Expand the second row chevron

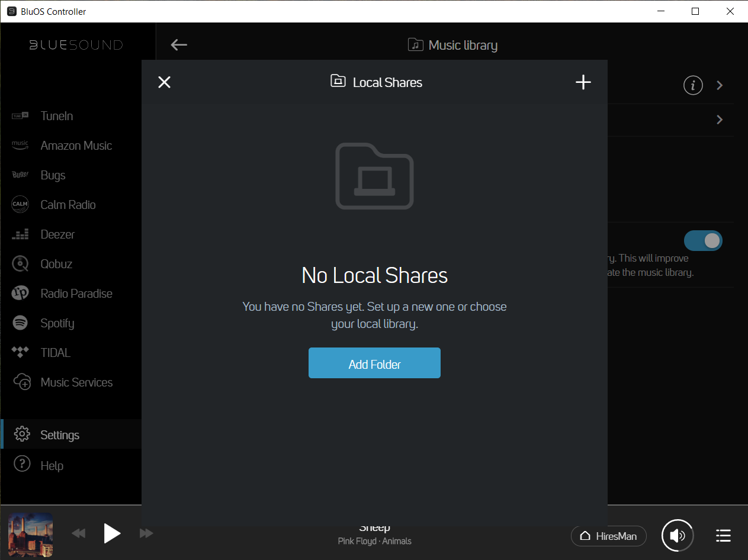pos(720,120)
